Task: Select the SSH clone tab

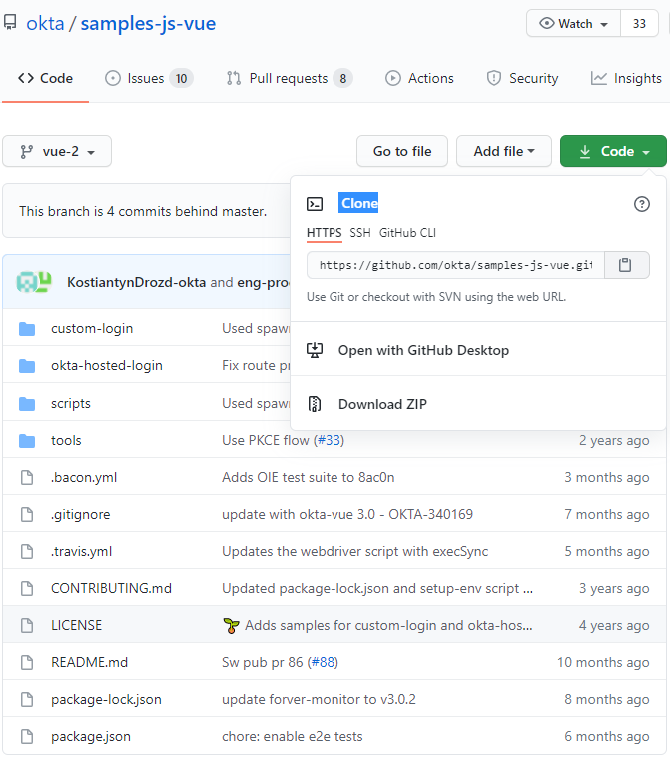Action: 360,233
